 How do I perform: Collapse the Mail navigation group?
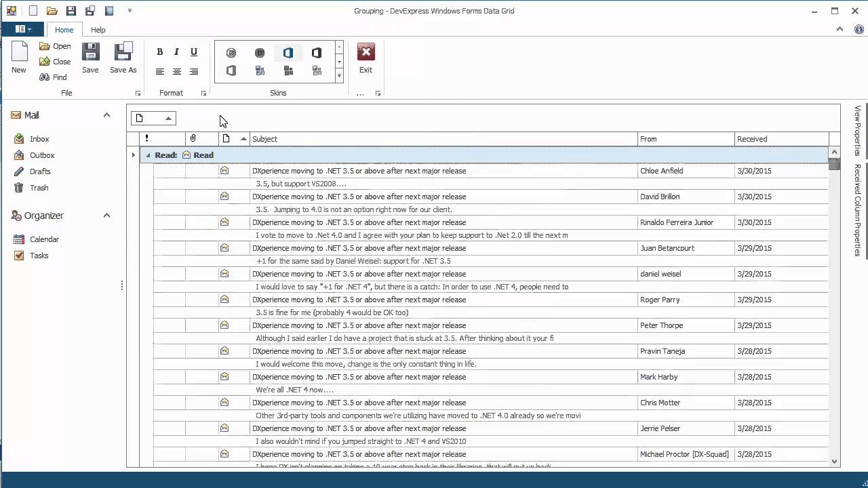click(x=106, y=115)
